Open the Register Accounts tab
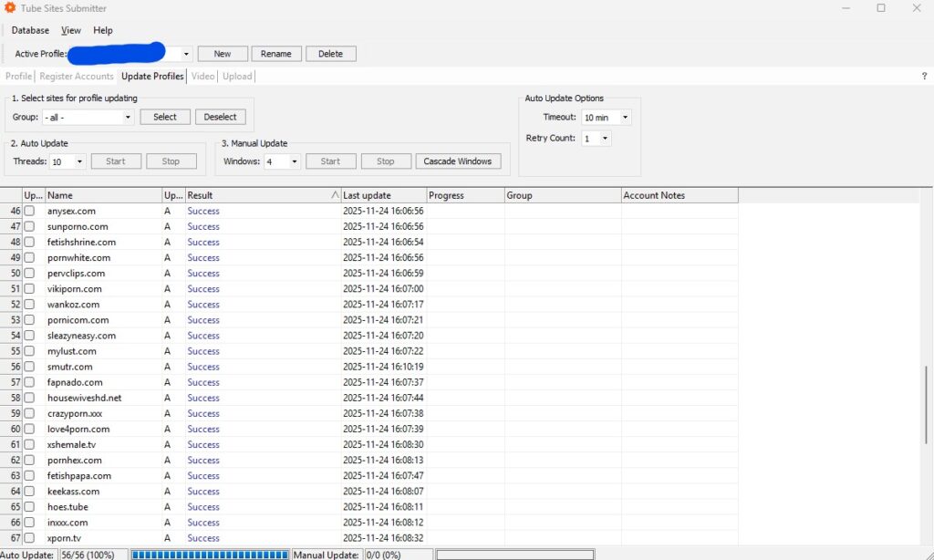The width and height of the screenshot is (934, 560). point(77,77)
